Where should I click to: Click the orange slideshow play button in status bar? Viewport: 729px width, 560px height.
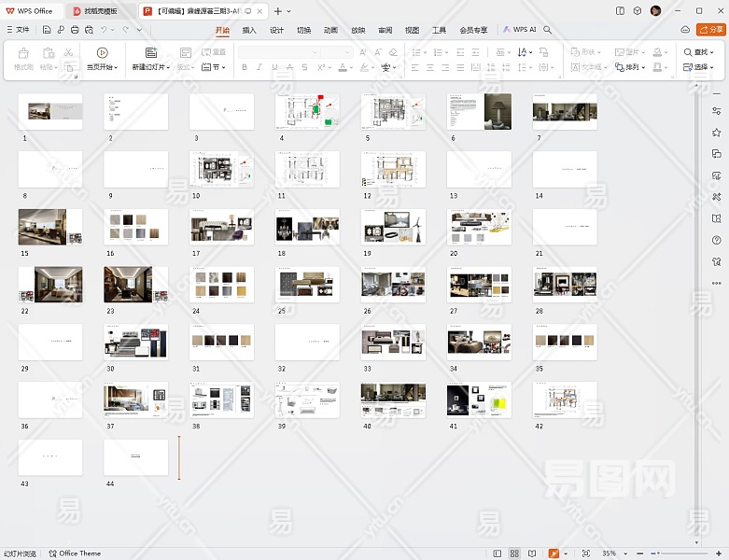point(554,553)
